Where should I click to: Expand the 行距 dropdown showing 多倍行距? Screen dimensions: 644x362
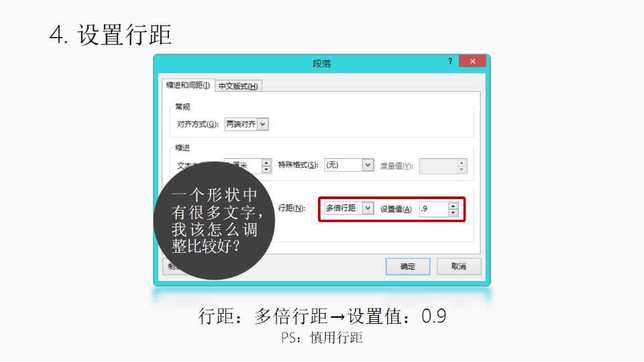(368, 208)
